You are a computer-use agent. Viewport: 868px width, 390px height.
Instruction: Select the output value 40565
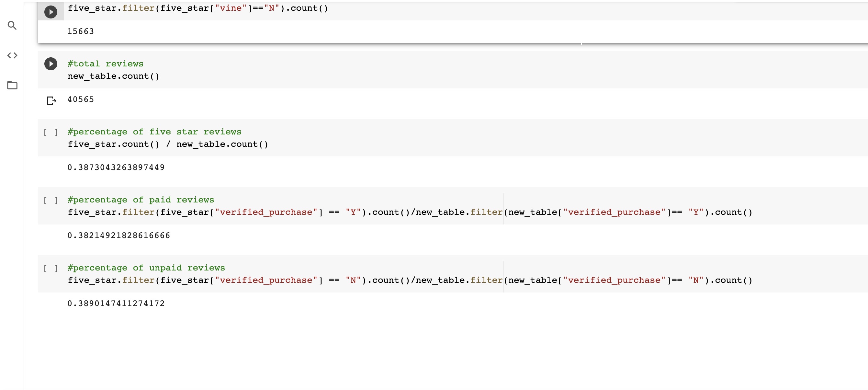(x=81, y=99)
